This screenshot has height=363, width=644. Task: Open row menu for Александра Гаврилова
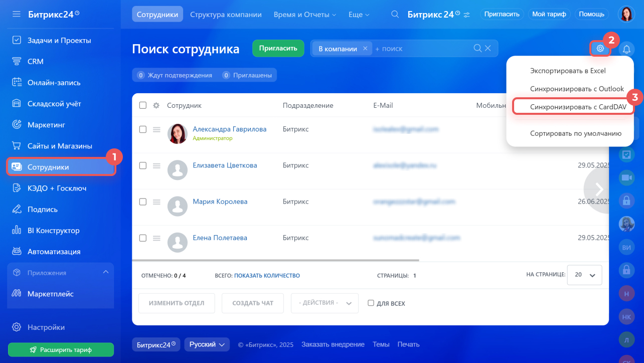[156, 129]
